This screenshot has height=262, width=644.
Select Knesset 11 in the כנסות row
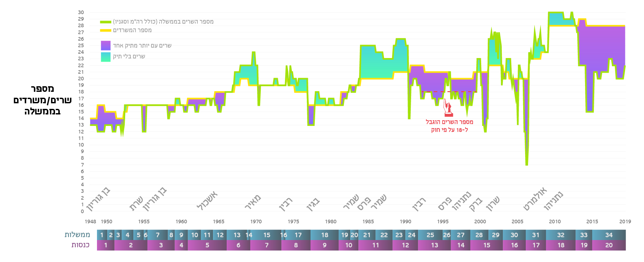tap(375, 245)
